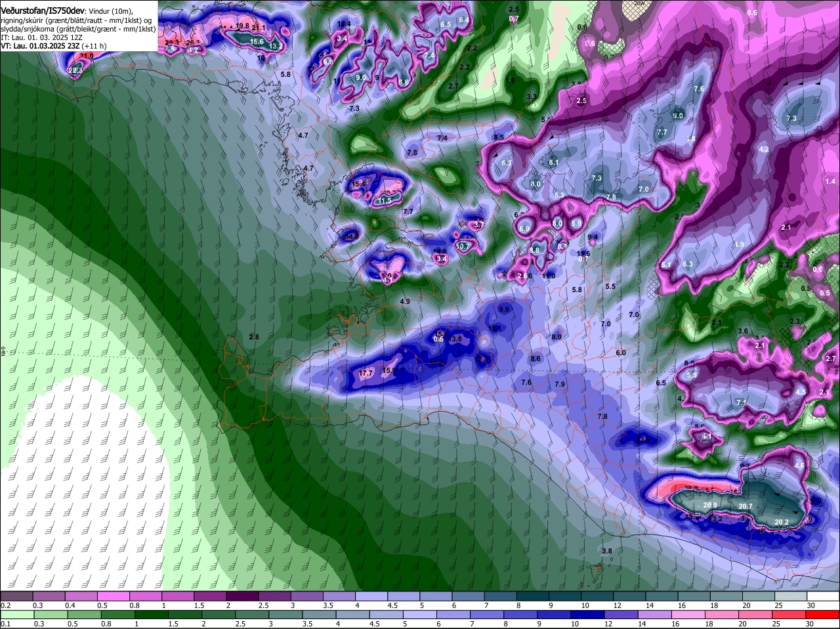Click the '3.3' value on the map
Image resolution: width=840 pixels, height=629 pixels.
click(x=532, y=97)
